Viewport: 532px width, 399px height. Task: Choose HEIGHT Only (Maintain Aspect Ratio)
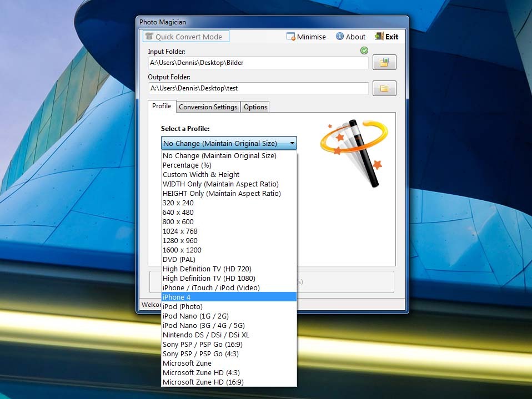229,194
